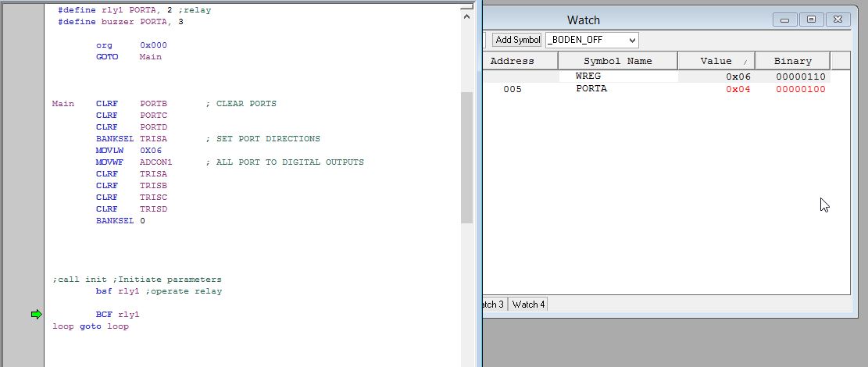
Task: Click the MOVLW 0X06 line
Action: coord(128,150)
